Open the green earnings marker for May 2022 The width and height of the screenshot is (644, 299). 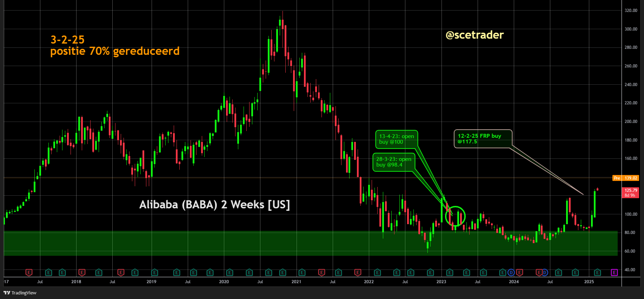pos(397,272)
